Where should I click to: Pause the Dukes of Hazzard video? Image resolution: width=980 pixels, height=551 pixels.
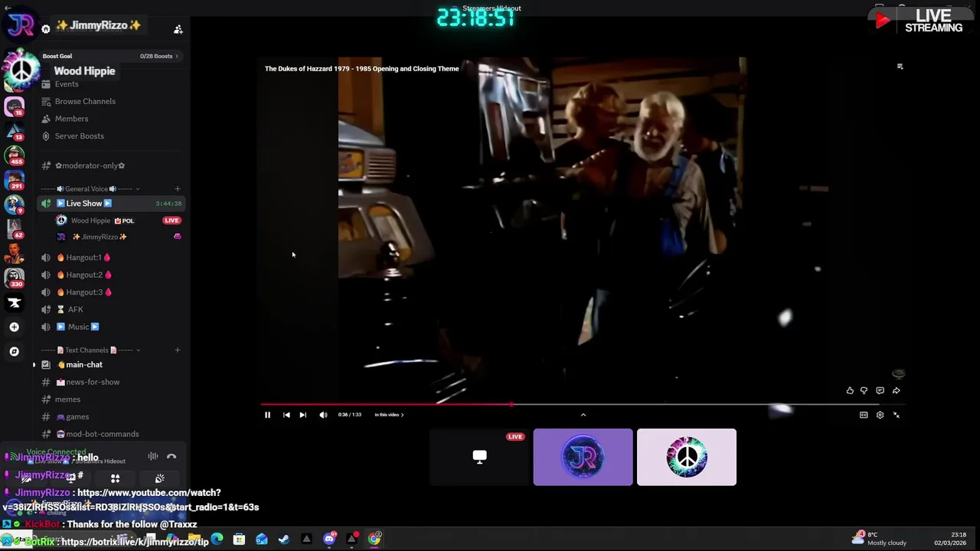267,415
